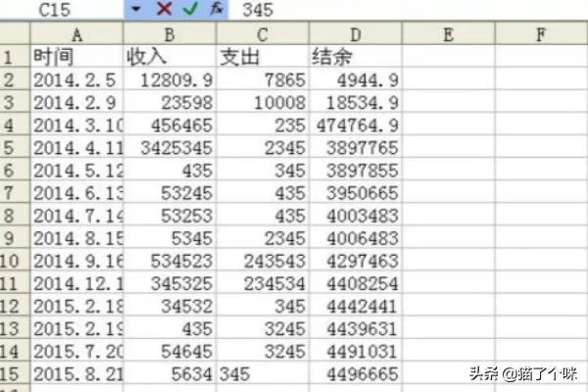This screenshot has height=392, width=588.
Task: Click the column F header
Action: [541, 34]
